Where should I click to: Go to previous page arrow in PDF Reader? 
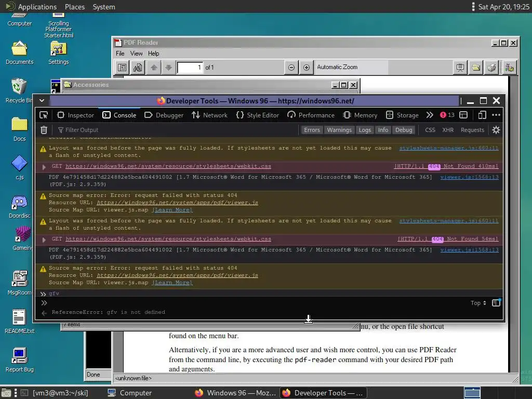(154, 67)
